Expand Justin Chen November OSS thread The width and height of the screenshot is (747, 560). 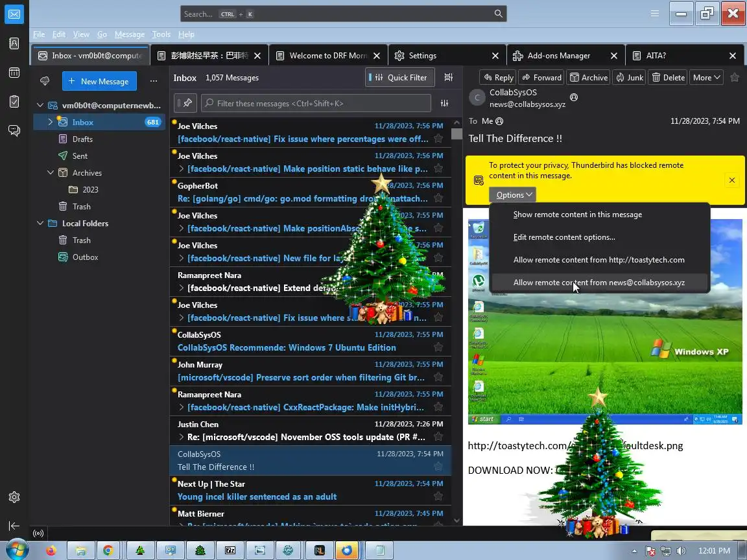[x=182, y=437]
